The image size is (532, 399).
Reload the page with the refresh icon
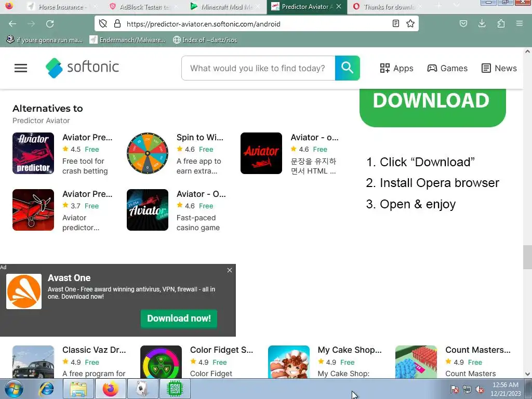[50, 24]
